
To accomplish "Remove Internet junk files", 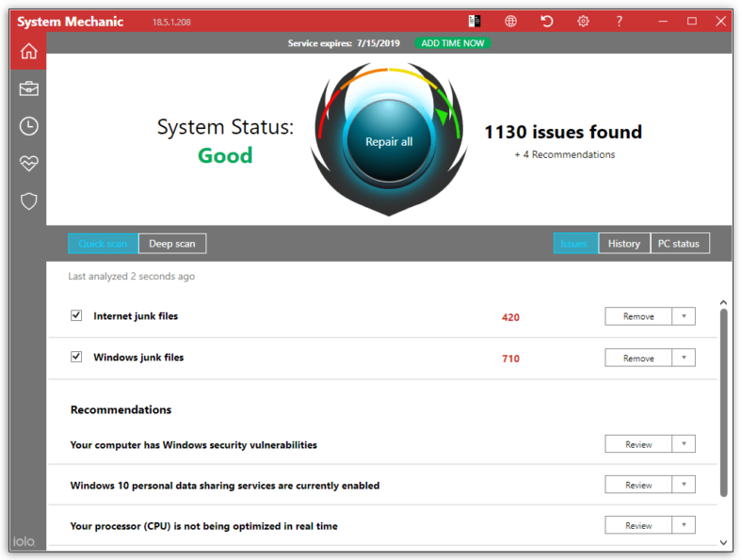I will 638,316.
